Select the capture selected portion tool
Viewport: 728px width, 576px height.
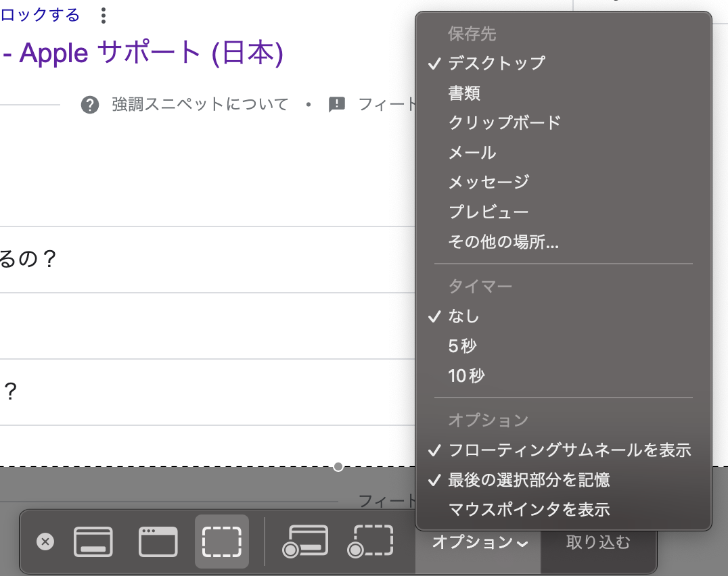coord(221,540)
